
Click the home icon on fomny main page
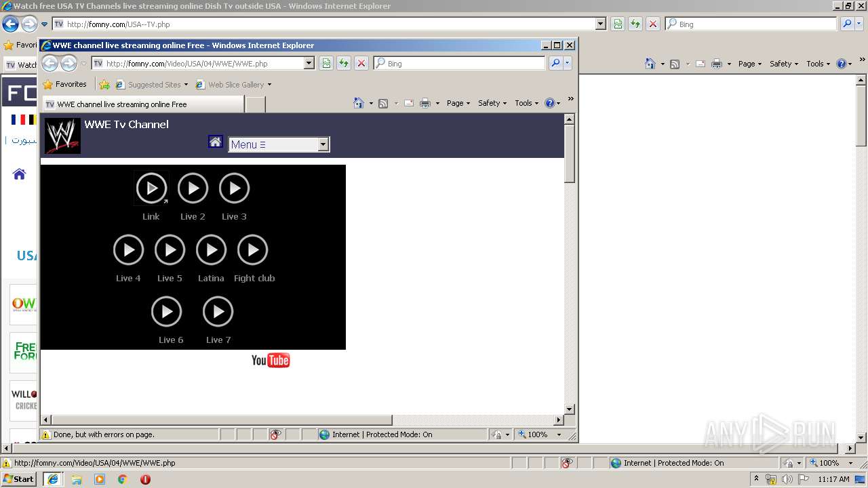tap(19, 174)
